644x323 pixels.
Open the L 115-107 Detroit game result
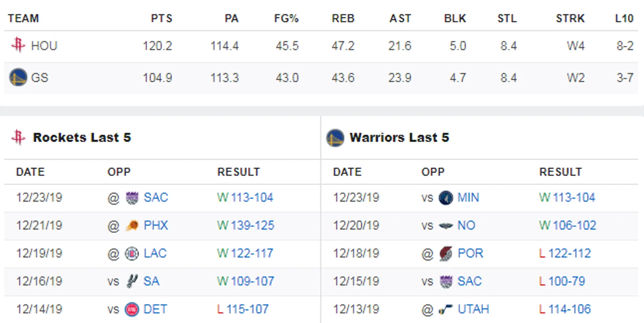click(x=243, y=309)
